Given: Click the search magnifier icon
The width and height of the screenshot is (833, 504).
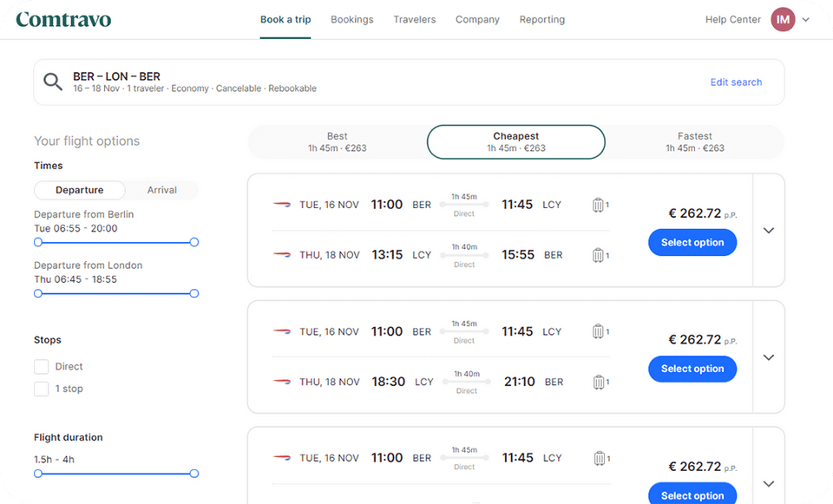Looking at the screenshot, I should point(53,82).
